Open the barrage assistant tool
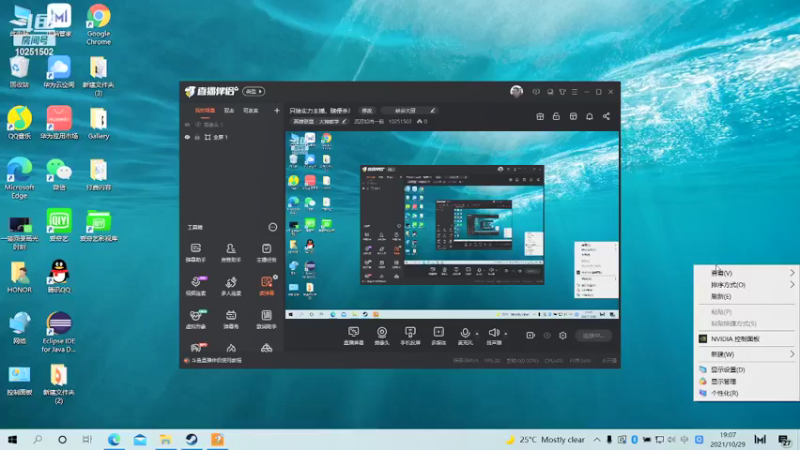 pyautogui.click(x=195, y=253)
